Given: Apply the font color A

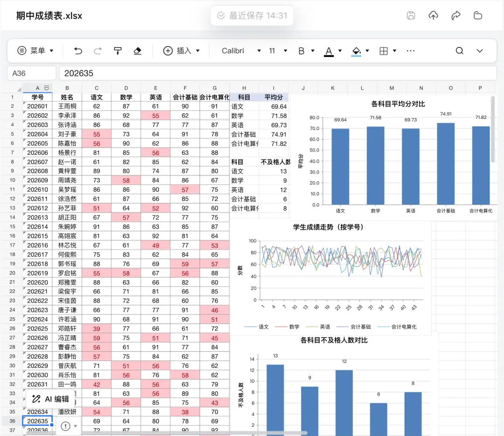Looking at the screenshot, I should 329,51.
